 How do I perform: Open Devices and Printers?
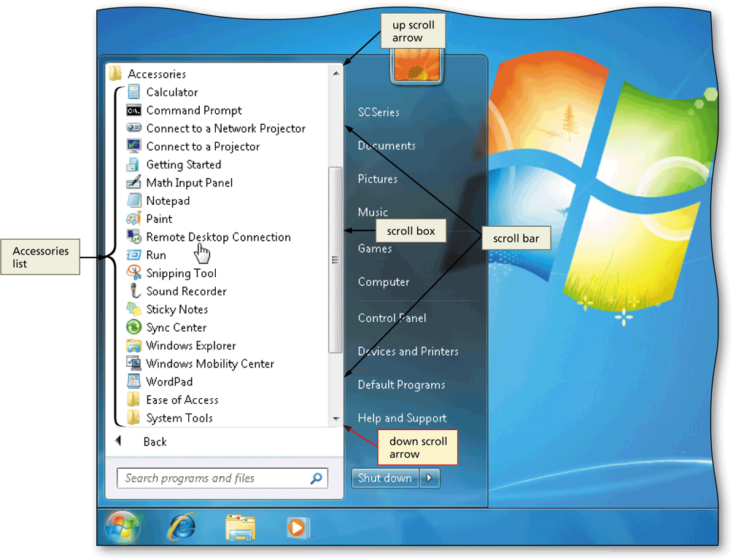pos(408,351)
